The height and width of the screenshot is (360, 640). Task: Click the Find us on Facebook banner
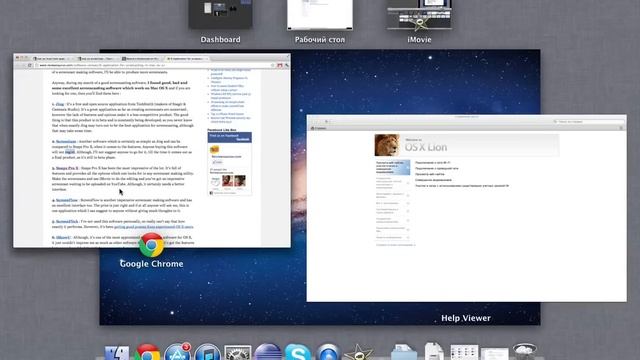(x=229, y=138)
